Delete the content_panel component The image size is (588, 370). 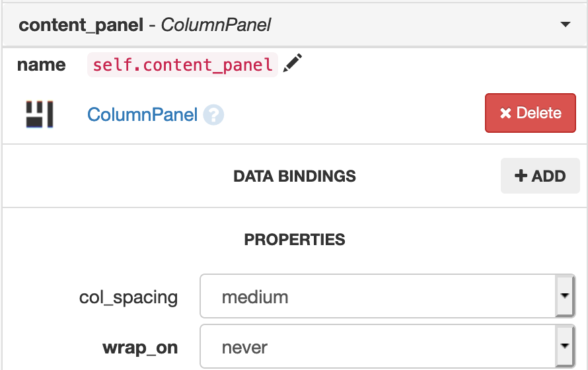pyautogui.click(x=531, y=113)
